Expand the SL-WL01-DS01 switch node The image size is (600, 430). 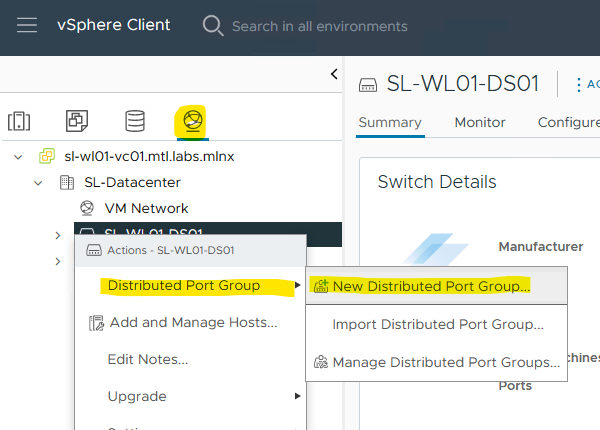[x=58, y=235]
